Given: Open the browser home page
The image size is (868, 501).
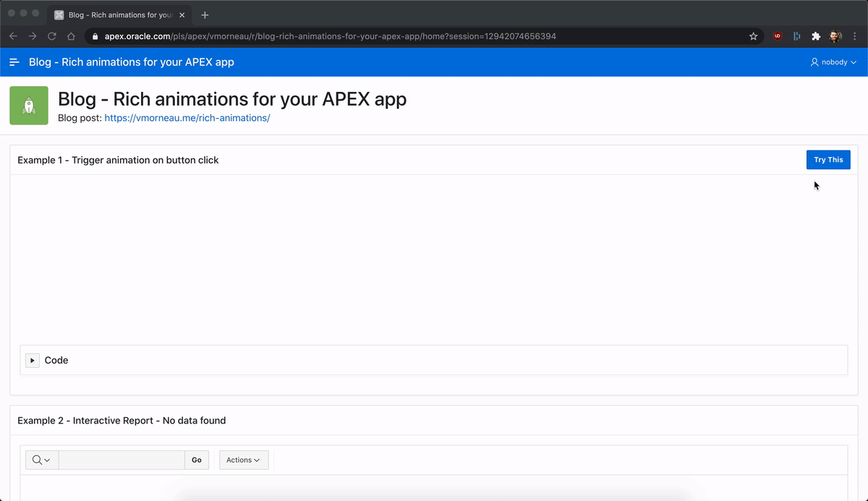Looking at the screenshot, I should pos(71,36).
